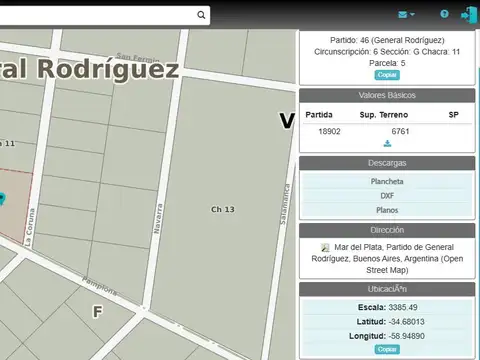
Task: Click the map marker pin on highlighted parcel
Action: pyautogui.click(x=2, y=199)
